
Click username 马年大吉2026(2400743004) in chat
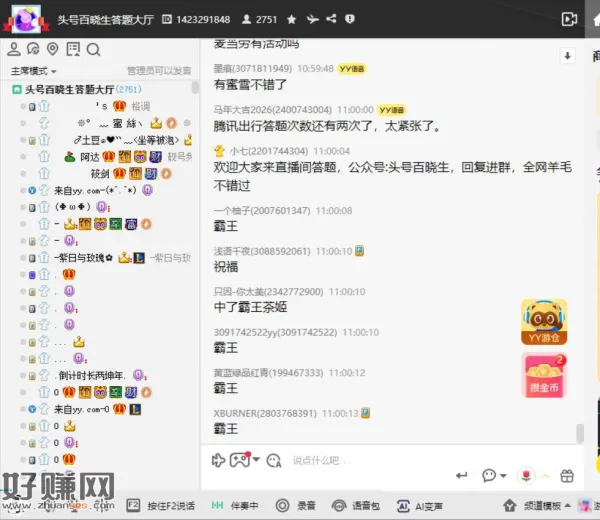click(272, 110)
